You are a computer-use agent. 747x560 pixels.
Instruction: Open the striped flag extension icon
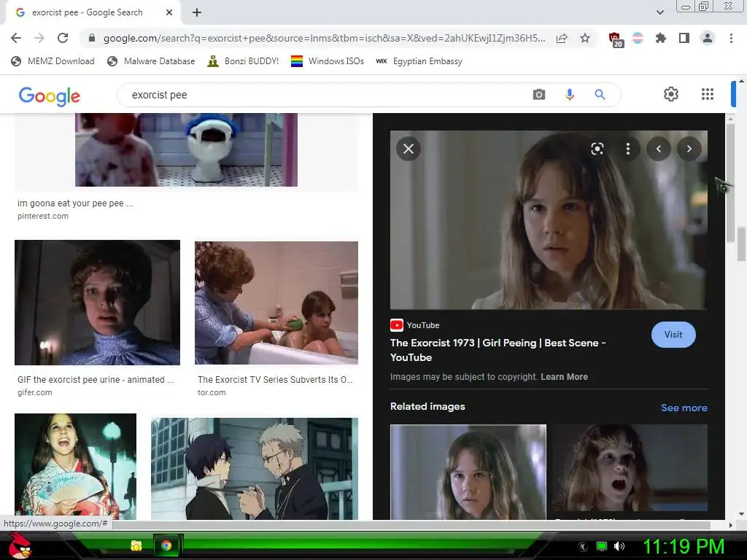pos(638,38)
